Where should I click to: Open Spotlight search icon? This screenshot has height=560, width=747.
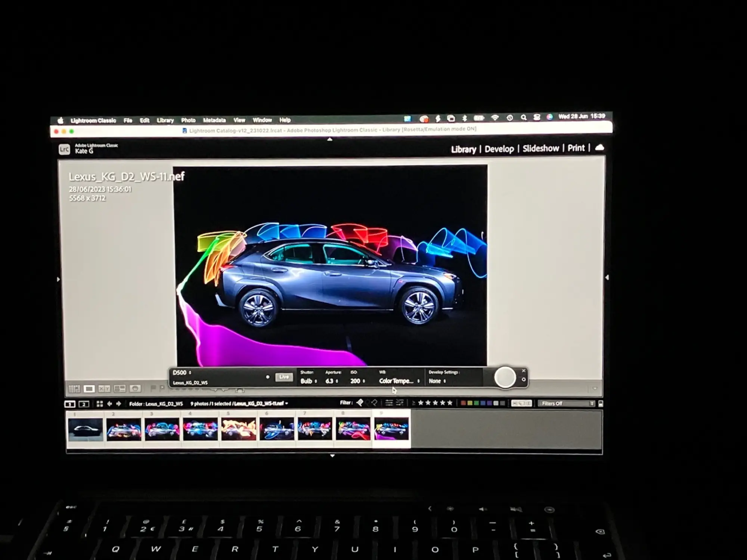tap(524, 117)
